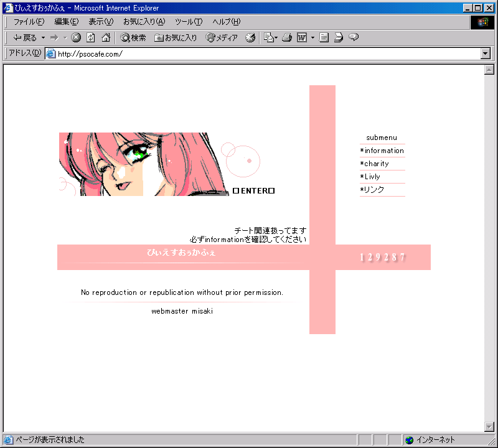Click the scrollbar down arrow
498x448 pixels.
(489, 427)
